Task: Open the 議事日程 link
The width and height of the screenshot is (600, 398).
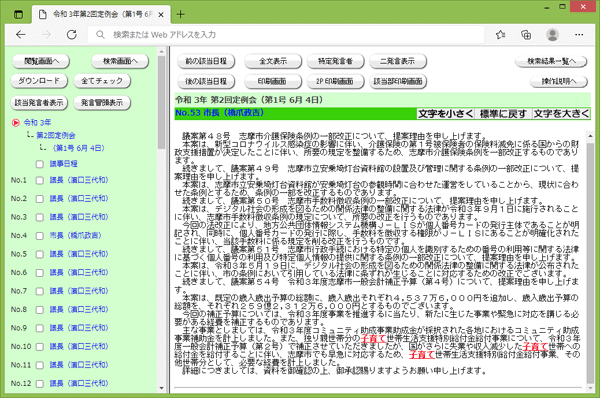Action: [64, 164]
